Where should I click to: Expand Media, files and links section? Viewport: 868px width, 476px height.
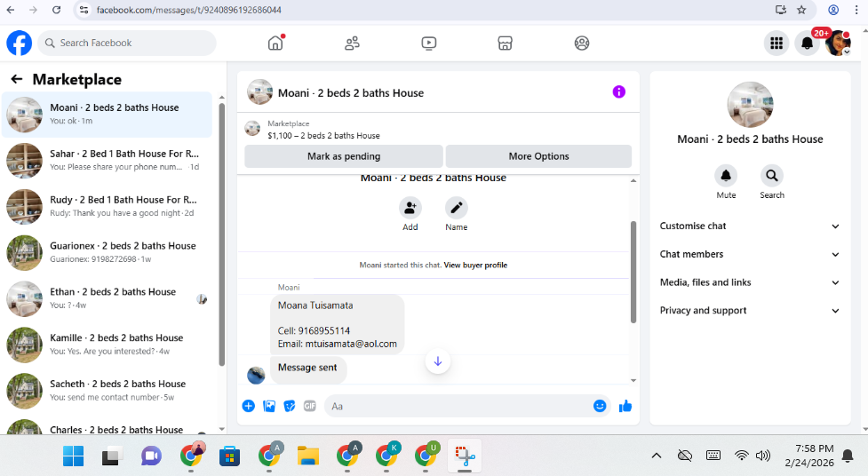[x=750, y=282]
